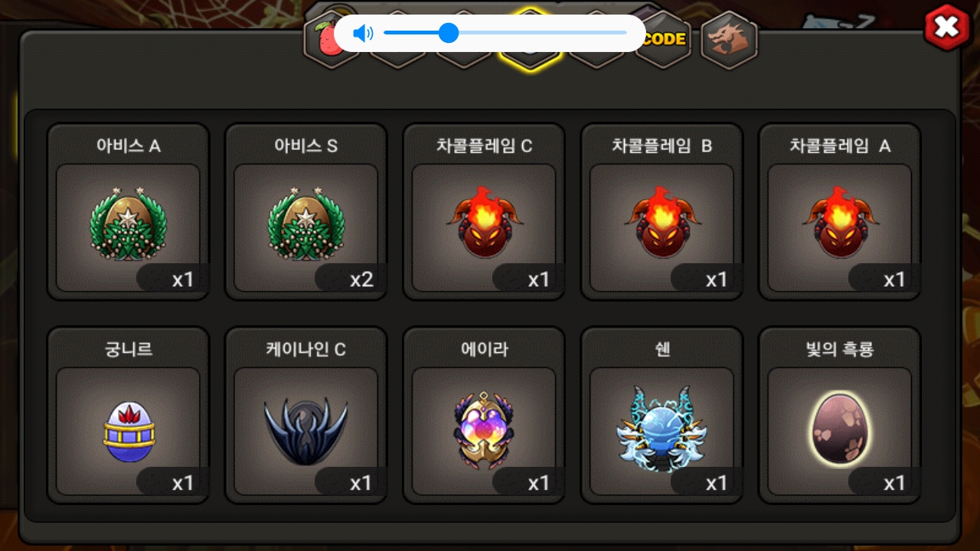980x551 pixels.
Task: Pick the 쉔 blue lightning egg
Action: tap(662, 429)
